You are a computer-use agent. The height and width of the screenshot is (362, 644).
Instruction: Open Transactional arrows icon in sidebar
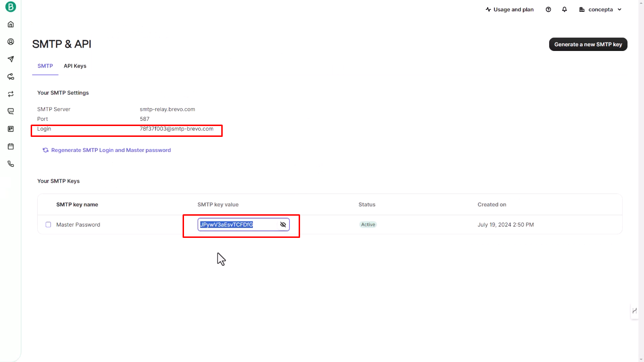click(x=10, y=94)
